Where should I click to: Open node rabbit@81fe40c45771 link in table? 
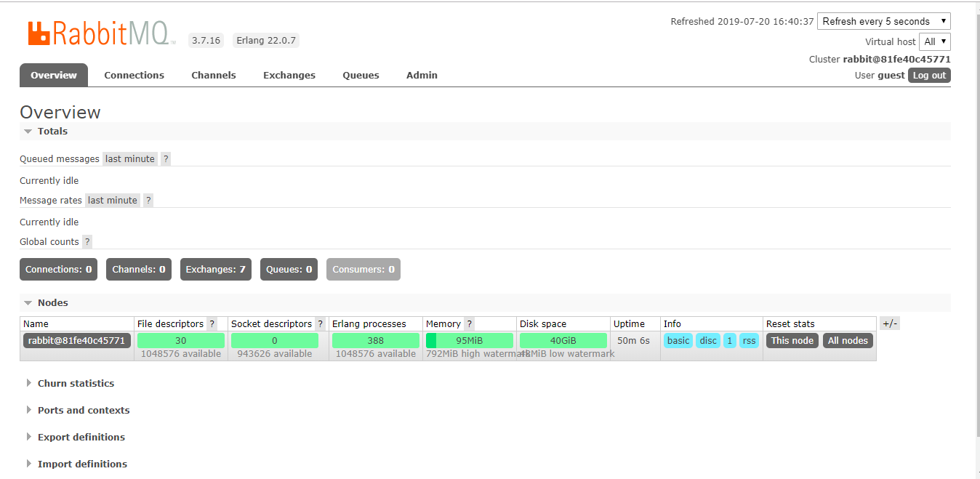77,341
